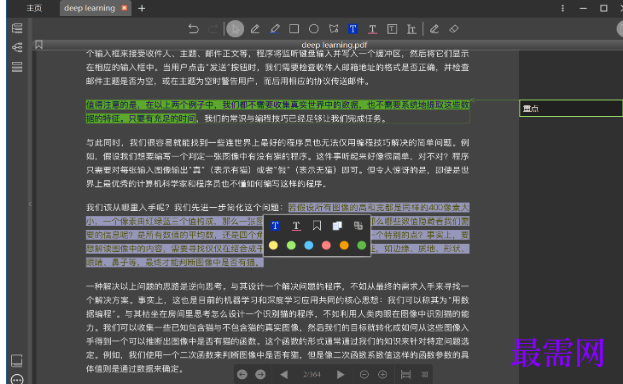This screenshot has height=384, width=623.
Task: Go to the next page
Action: [341, 374]
